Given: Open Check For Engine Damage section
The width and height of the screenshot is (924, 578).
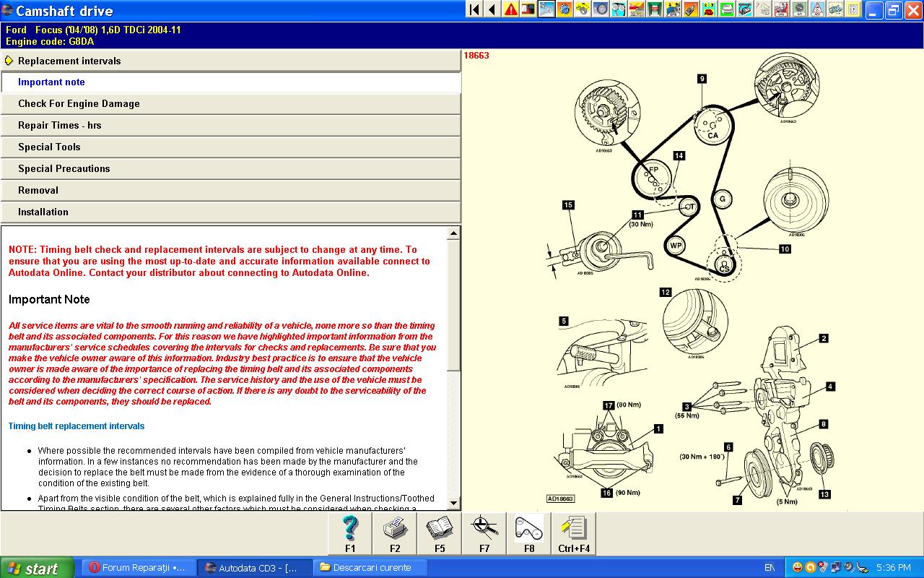Looking at the screenshot, I should 79,104.
